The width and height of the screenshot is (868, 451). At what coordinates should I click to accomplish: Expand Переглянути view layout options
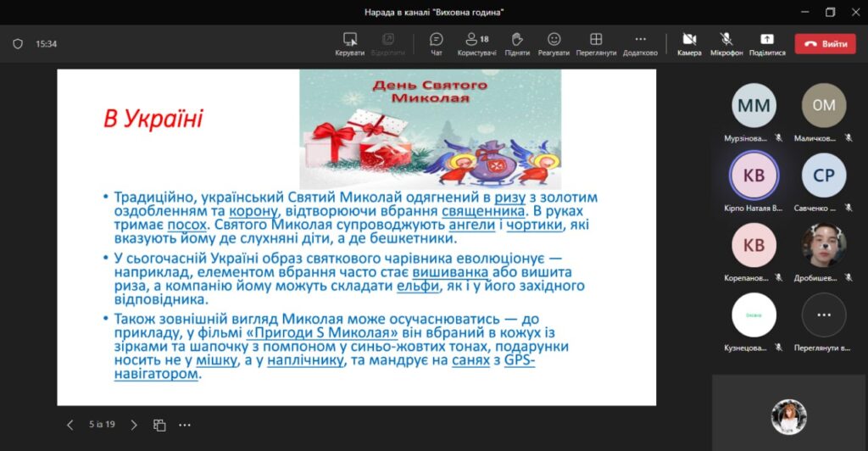click(596, 43)
